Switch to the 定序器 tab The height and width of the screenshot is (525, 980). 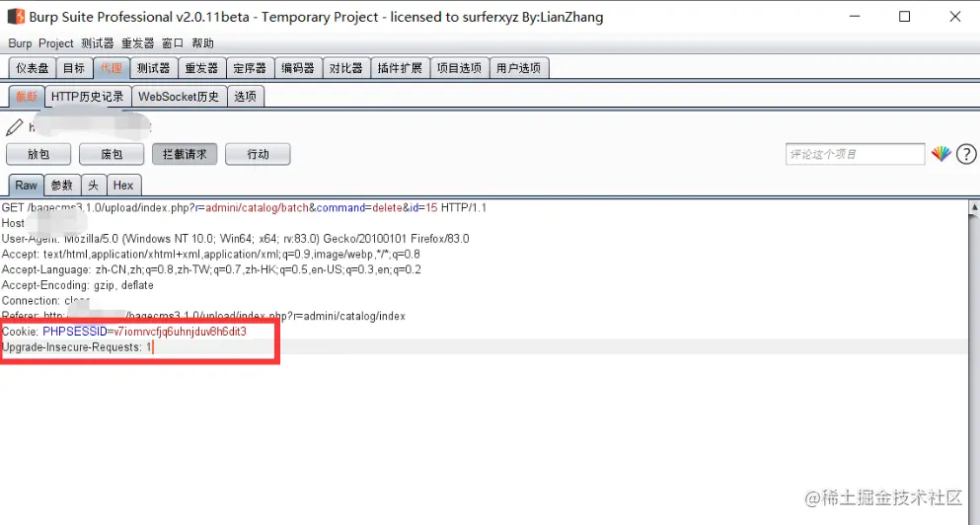pos(250,68)
